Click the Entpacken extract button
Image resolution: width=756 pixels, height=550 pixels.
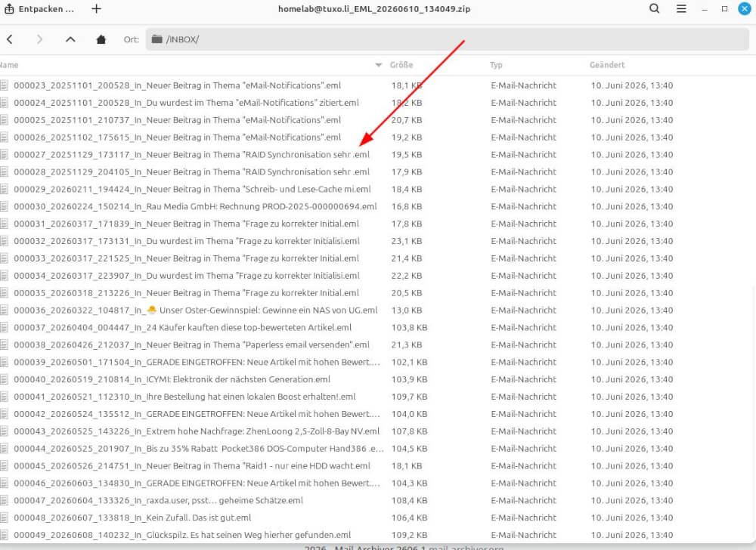click(39, 8)
